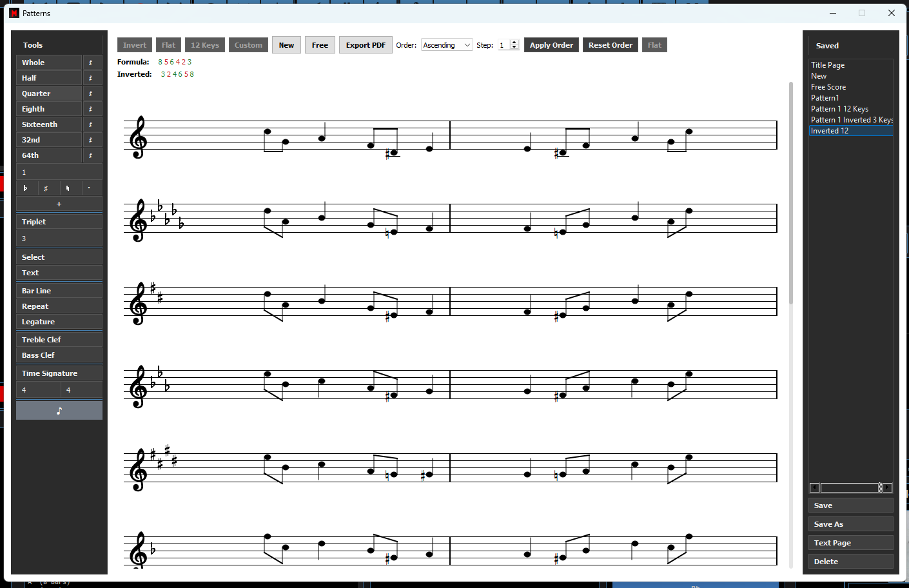
Task: Open the Free Score saved item
Action: [x=828, y=87]
